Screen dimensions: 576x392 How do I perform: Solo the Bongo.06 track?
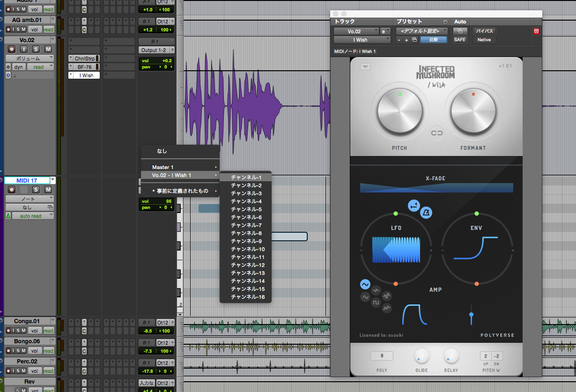[x=18, y=351]
